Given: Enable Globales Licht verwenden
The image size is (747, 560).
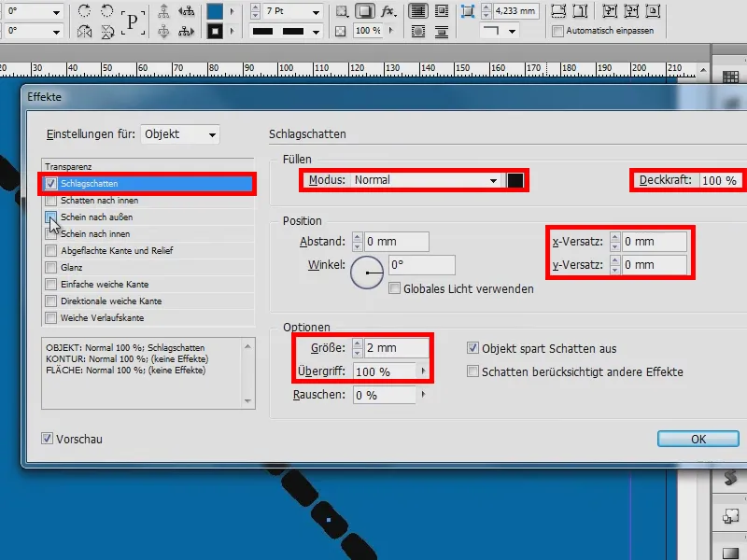Looking at the screenshot, I should click(394, 288).
